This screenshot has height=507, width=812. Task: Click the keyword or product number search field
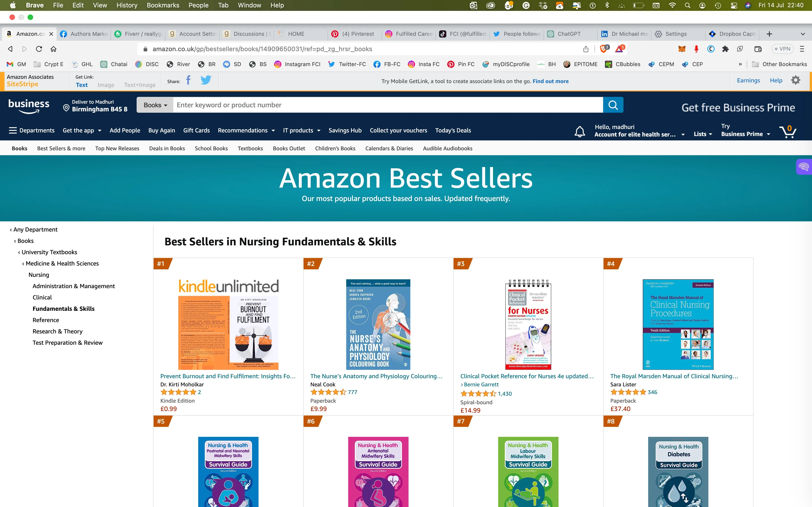tap(388, 105)
